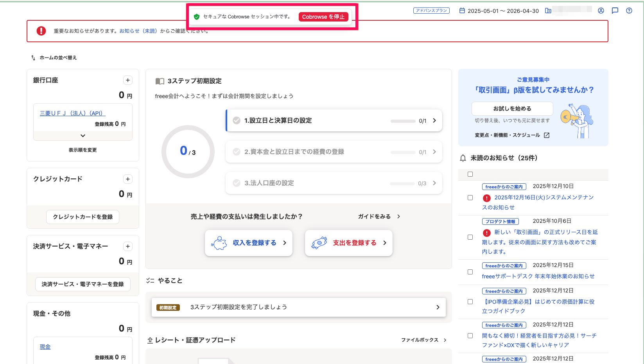Check the IPO準備企業必見 notification checkbox

(470, 302)
